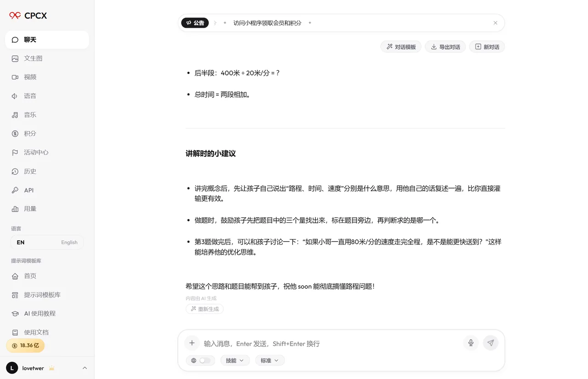Click the 公告 announcement badge

click(195, 23)
